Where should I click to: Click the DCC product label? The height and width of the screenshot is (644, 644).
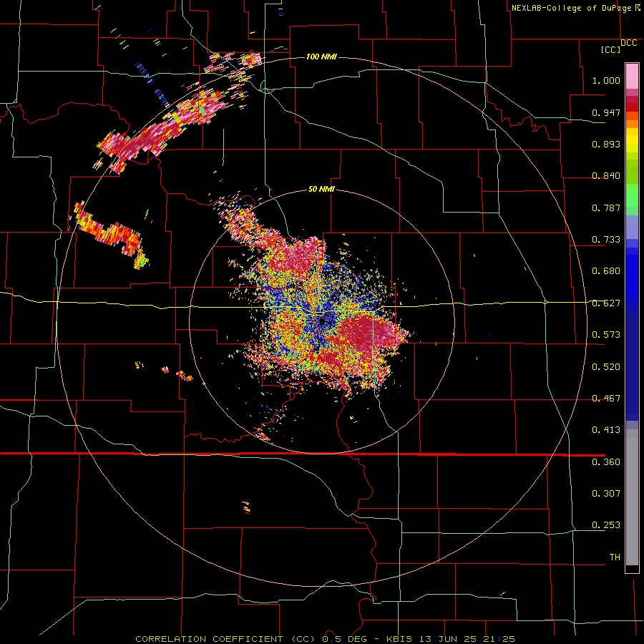629,43
